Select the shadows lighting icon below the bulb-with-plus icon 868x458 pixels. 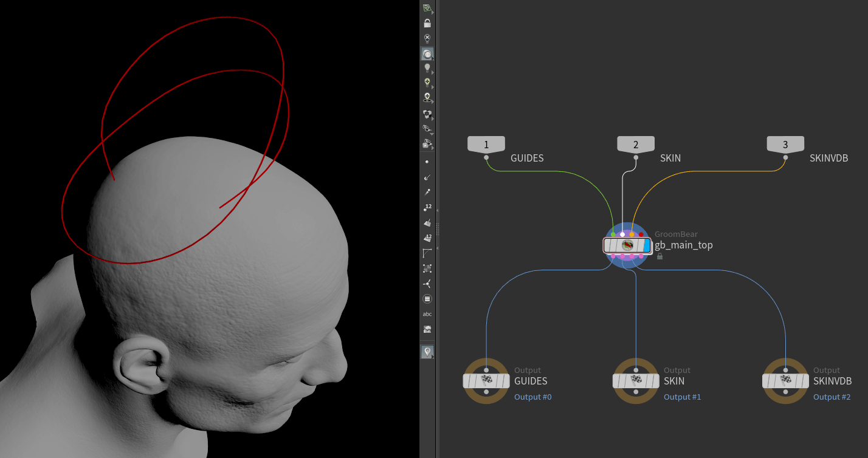click(x=427, y=97)
